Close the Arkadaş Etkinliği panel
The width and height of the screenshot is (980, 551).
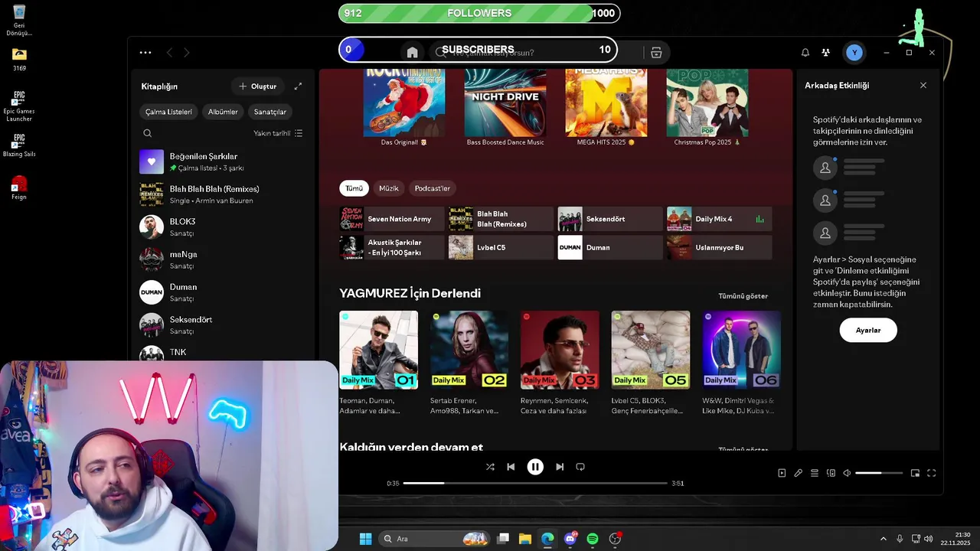[x=923, y=86]
